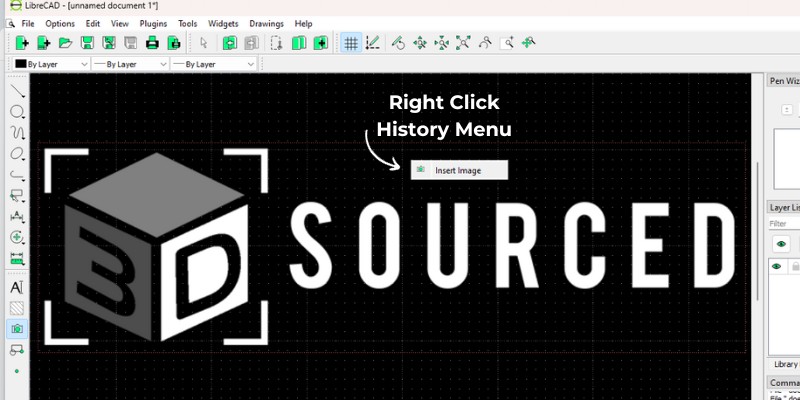This screenshot has width=800, height=400.
Task: Toggle the grid display button
Action: [x=351, y=43]
